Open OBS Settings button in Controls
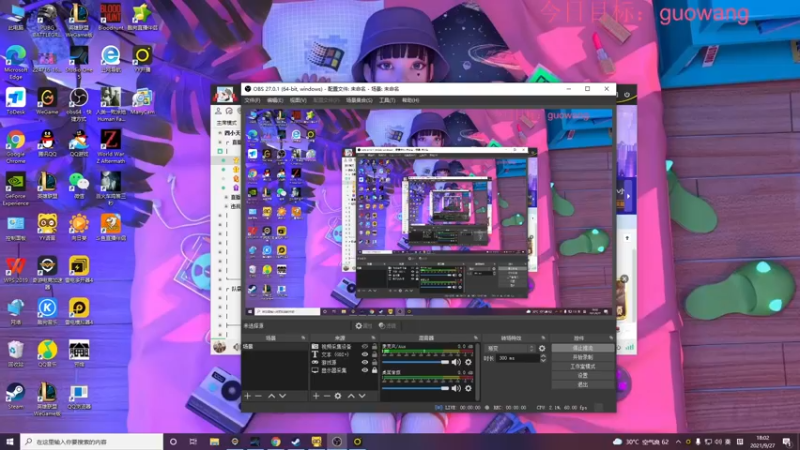 pyautogui.click(x=583, y=376)
